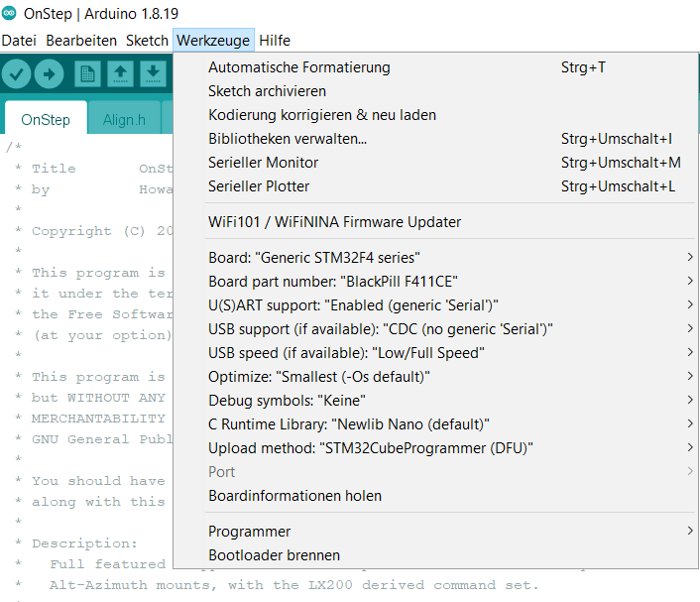Click the "You should have" comment line
Screen dimensions: 700x602
[90, 481]
